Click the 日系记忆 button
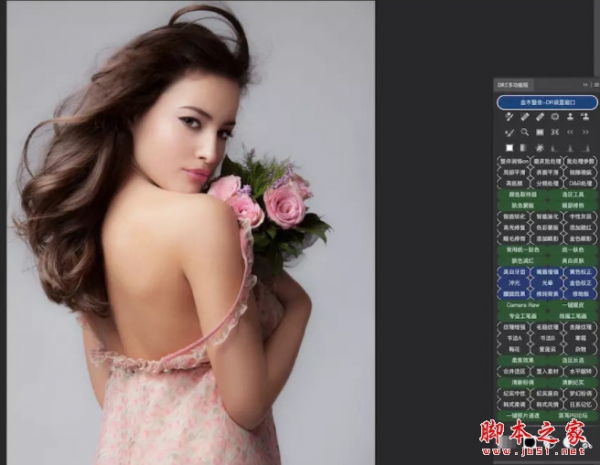The image size is (600, 465). (580, 405)
